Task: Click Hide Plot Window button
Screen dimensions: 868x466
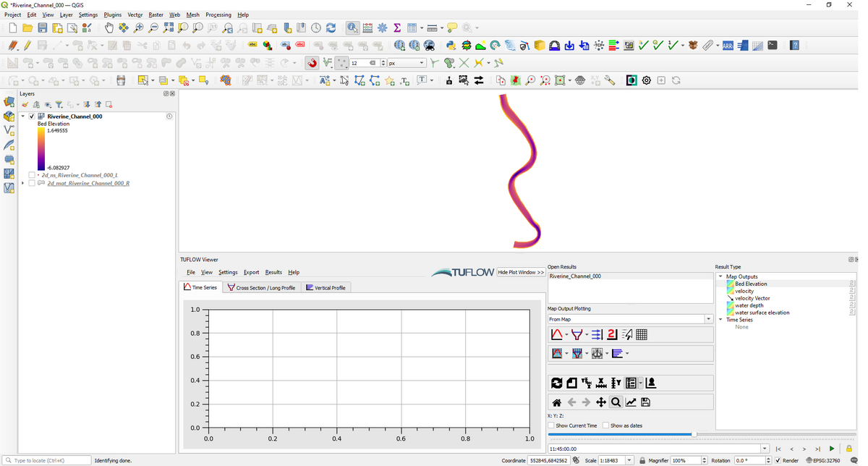Action: [521, 272]
